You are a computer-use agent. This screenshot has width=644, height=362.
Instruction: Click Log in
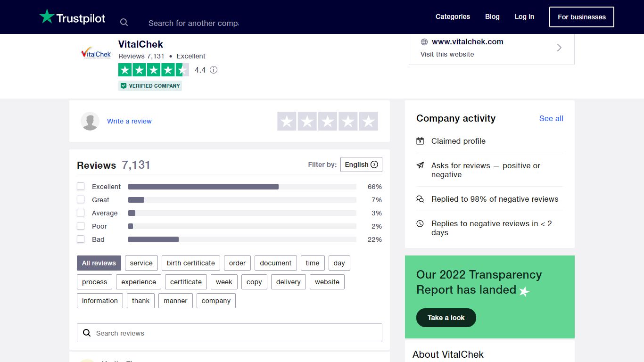(524, 16)
